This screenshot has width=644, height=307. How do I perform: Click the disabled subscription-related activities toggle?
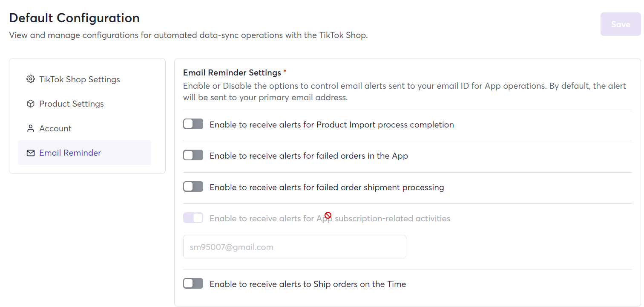[x=193, y=218]
